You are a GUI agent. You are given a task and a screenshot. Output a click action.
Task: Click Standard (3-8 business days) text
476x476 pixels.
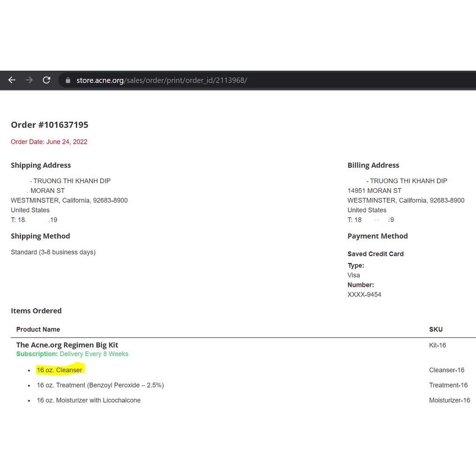(x=53, y=252)
